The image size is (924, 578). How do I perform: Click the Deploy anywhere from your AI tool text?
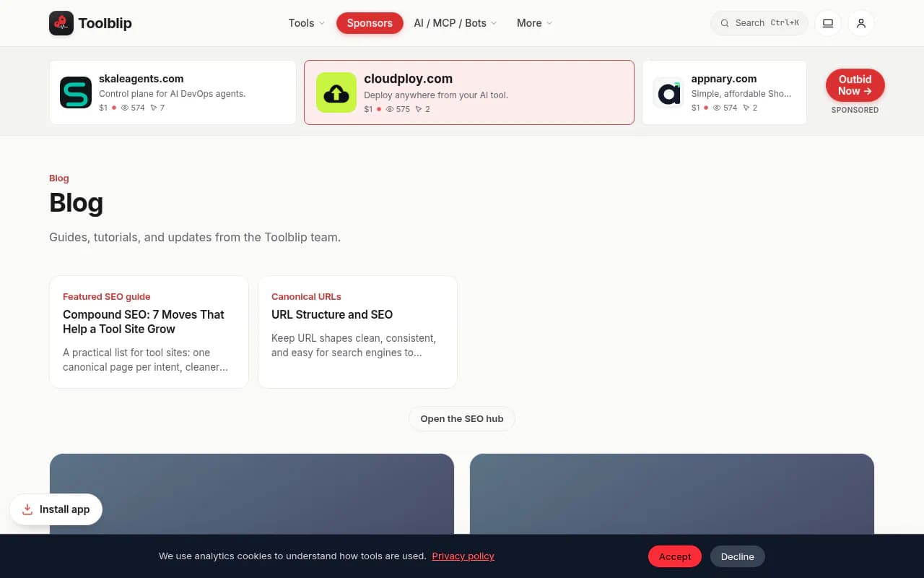[436, 95]
